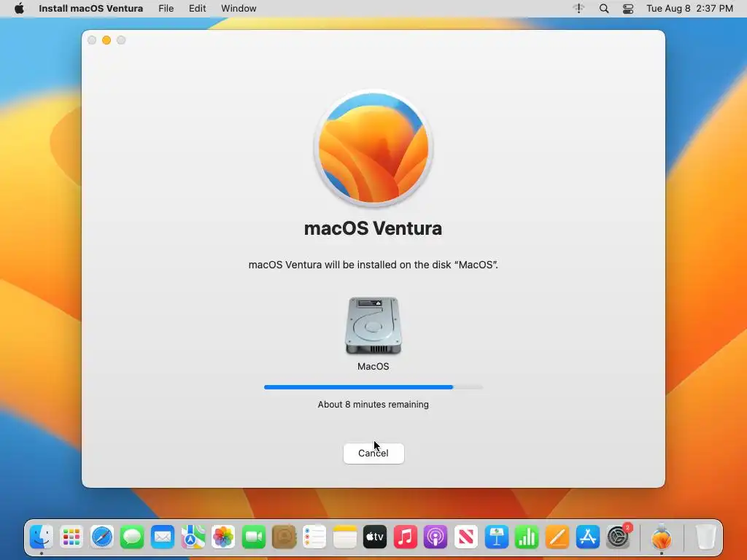Click Wi-Fi status icon in menu bar

578,9
